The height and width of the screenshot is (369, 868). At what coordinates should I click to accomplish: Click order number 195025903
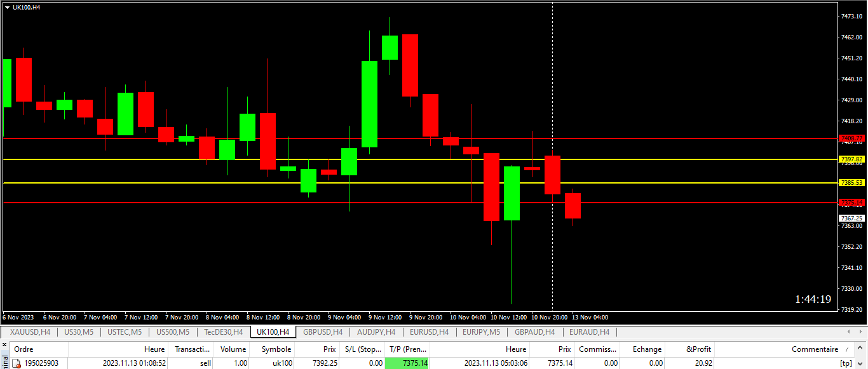point(41,363)
